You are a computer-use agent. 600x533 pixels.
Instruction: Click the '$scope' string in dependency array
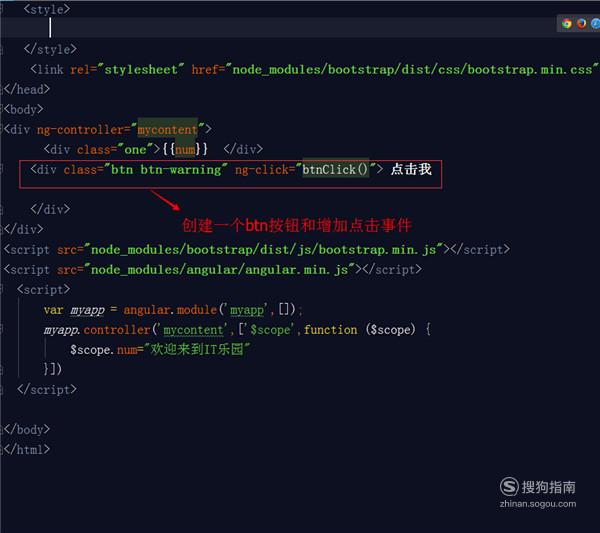point(270,330)
